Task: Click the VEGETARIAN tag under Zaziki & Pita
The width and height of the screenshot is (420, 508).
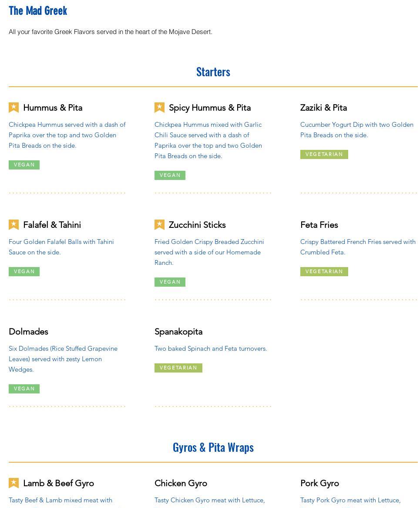Action: pos(324,154)
